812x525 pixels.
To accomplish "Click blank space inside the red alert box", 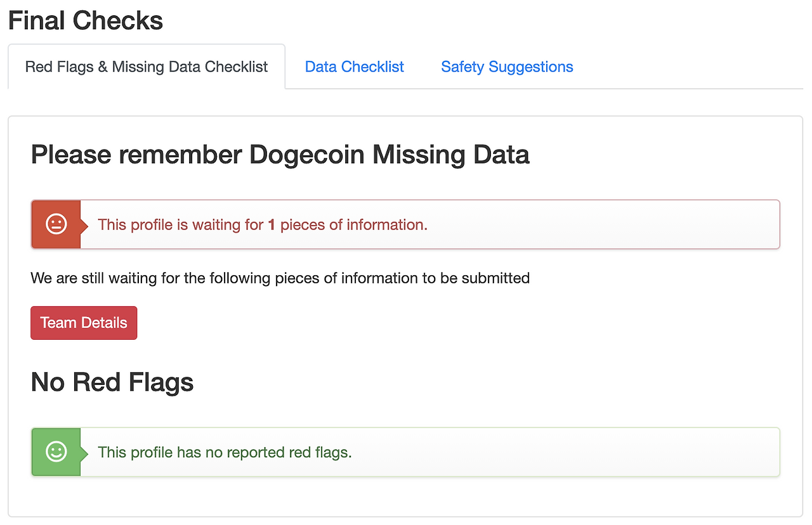I will (603, 224).
